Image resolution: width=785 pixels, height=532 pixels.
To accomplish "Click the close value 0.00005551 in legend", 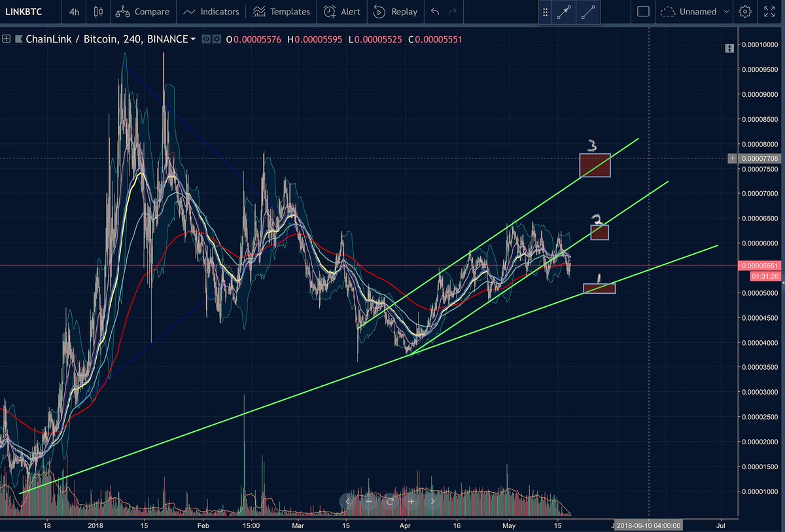I will tap(439, 39).
